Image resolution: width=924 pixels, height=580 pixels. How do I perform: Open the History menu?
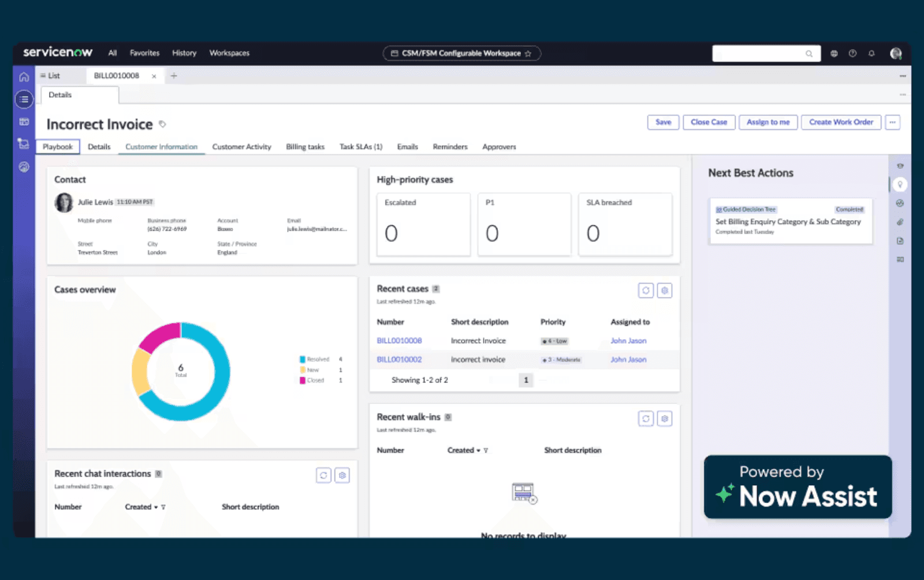(x=184, y=53)
